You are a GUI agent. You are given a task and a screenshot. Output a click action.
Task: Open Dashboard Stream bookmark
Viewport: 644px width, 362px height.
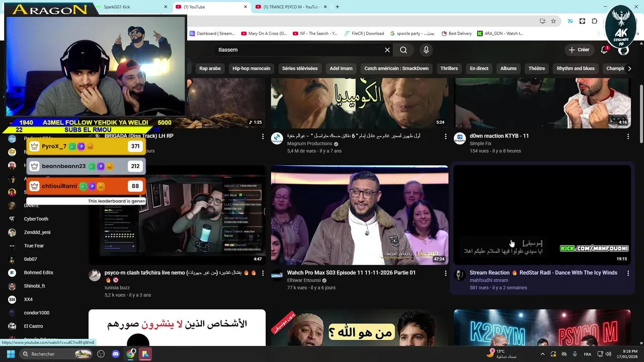tap(212, 34)
